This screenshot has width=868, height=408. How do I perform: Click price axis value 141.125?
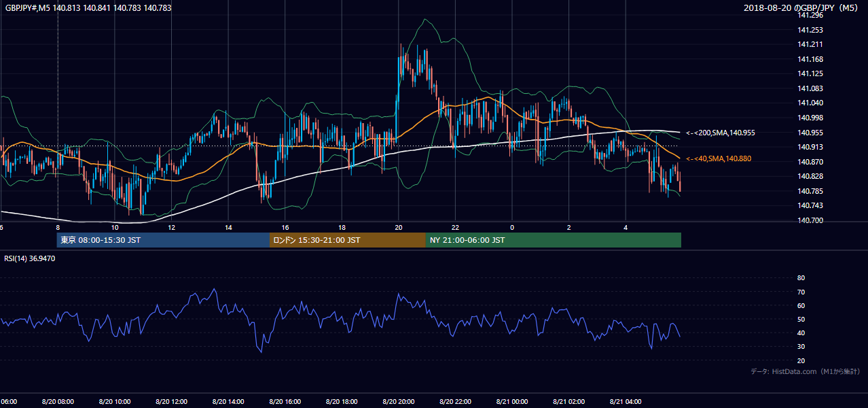pyautogui.click(x=810, y=73)
